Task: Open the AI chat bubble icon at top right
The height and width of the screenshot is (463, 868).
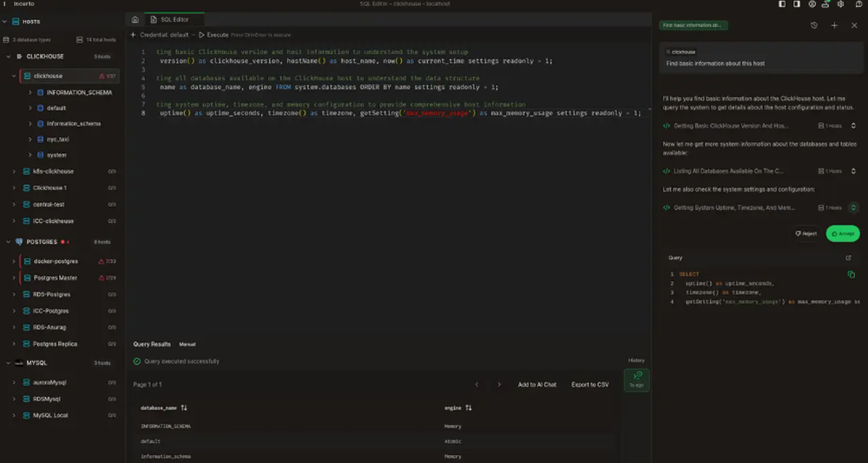Action: [x=859, y=3]
